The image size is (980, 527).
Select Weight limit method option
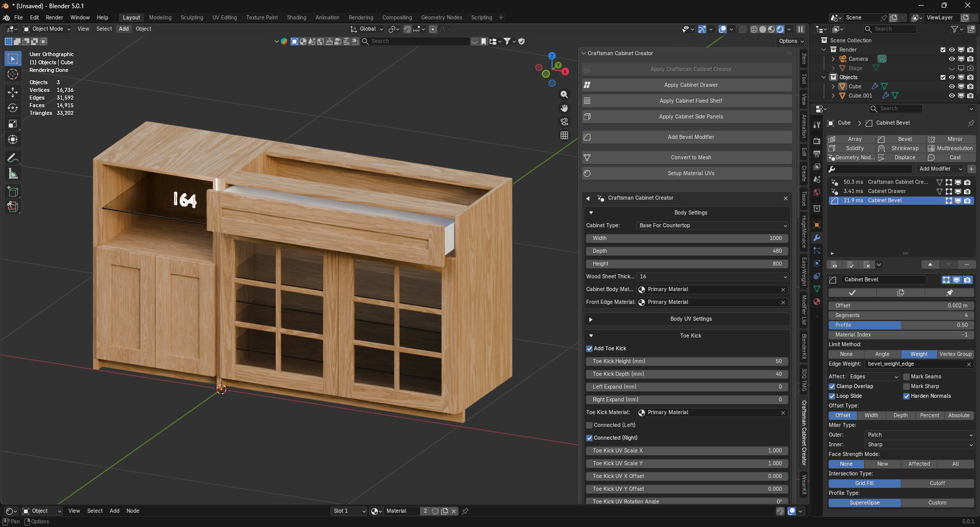919,354
